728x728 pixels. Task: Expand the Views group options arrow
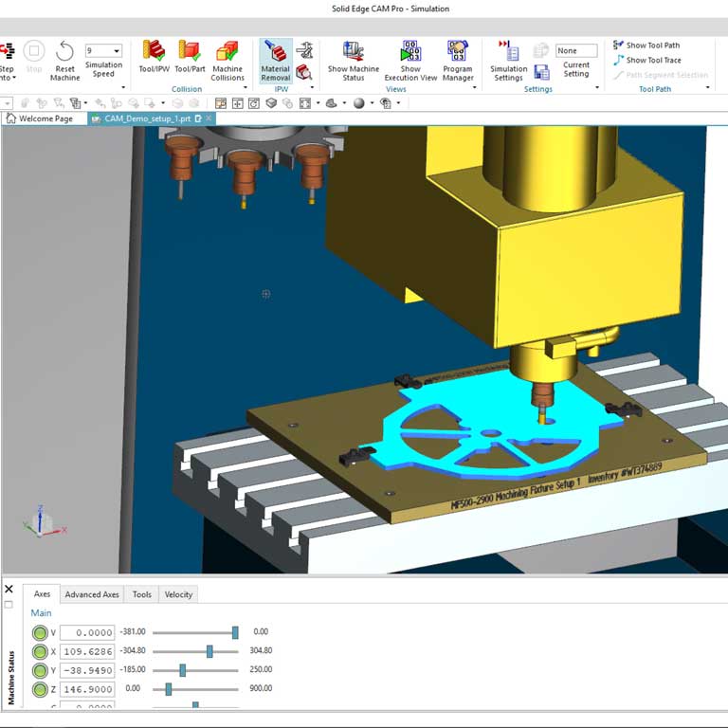tap(474, 87)
